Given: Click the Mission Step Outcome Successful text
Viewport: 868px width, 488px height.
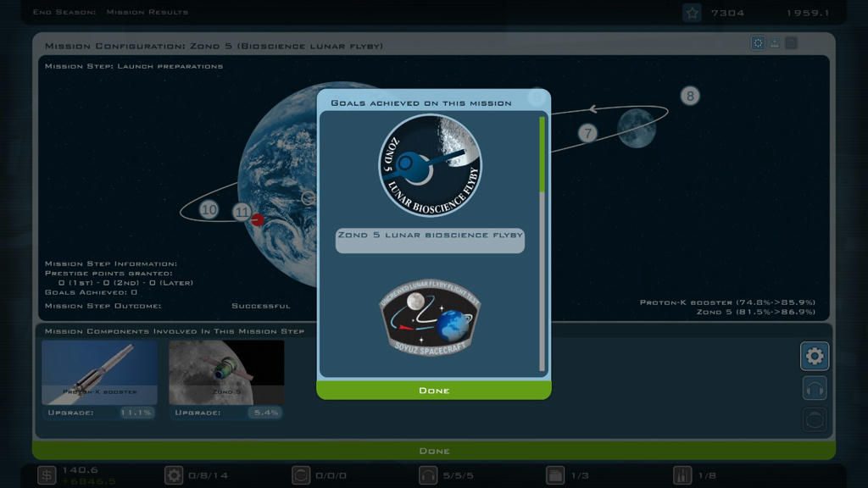Looking at the screenshot, I should click(x=261, y=305).
